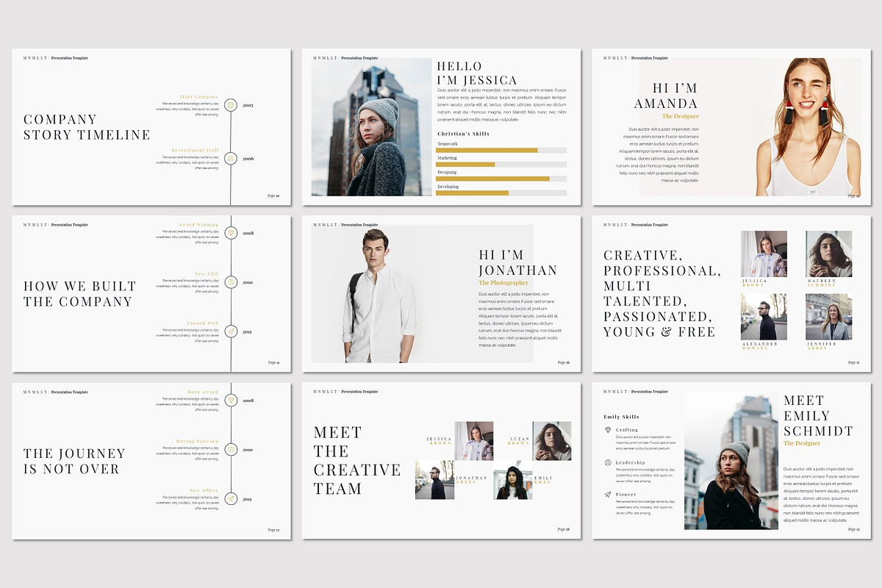Image resolution: width=882 pixels, height=588 pixels.
Task: Click the 'How We Built The Company' title
Action: click(x=79, y=294)
